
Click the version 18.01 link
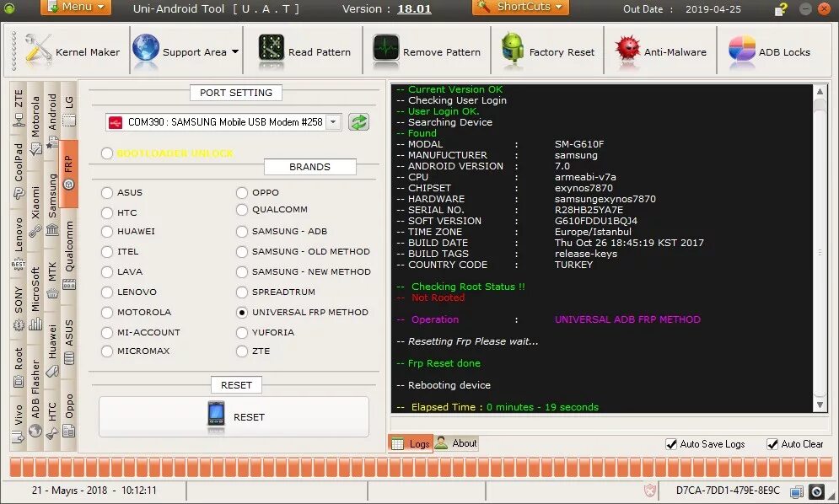click(x=414, y=9)
